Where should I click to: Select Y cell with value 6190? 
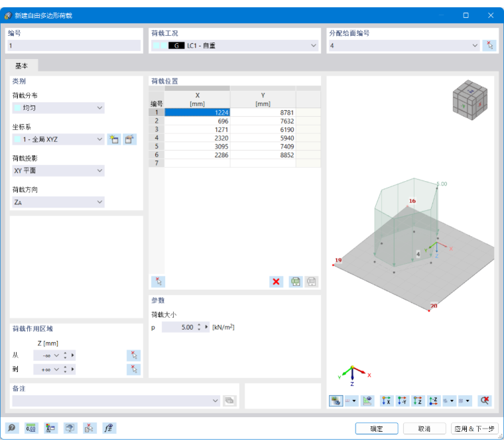click(263, 129)
